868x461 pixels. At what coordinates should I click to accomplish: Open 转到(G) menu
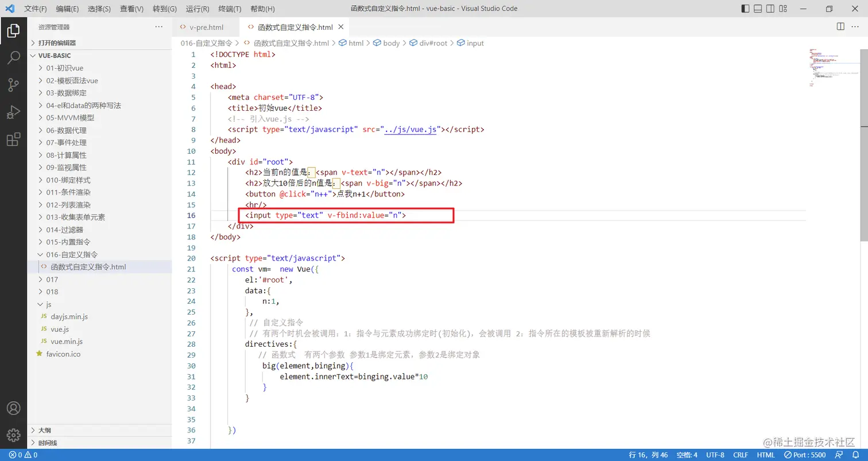[165, 9]
